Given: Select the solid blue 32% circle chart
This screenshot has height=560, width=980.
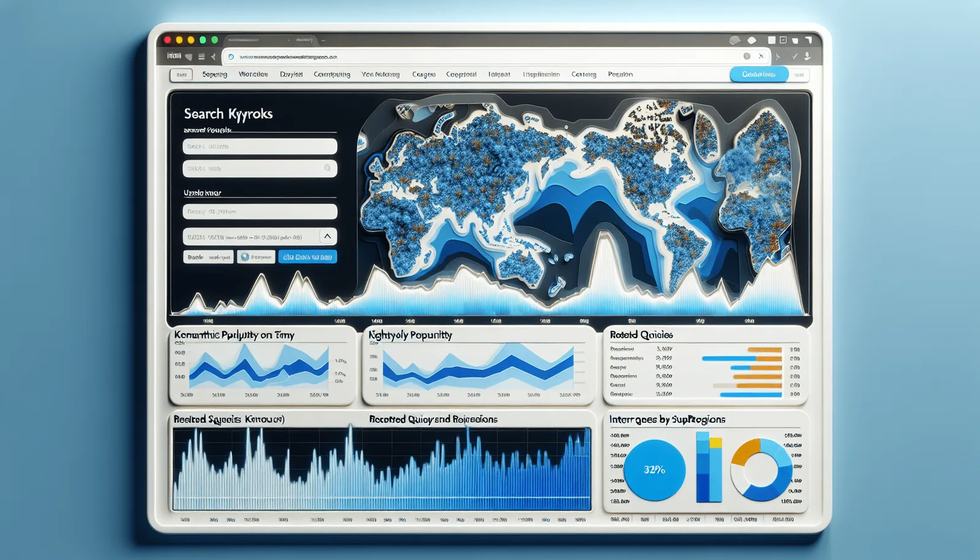Looking at the screenshot, I should point(654,470).
